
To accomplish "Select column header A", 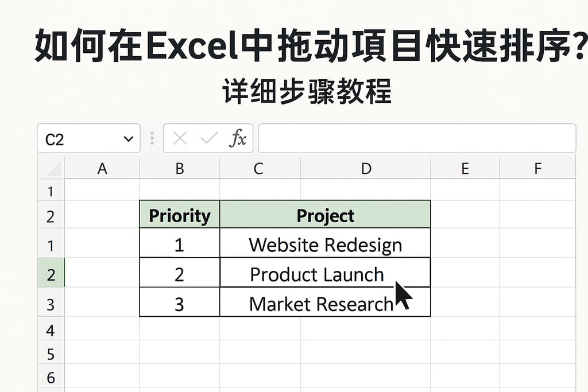I will coord(102,169).
